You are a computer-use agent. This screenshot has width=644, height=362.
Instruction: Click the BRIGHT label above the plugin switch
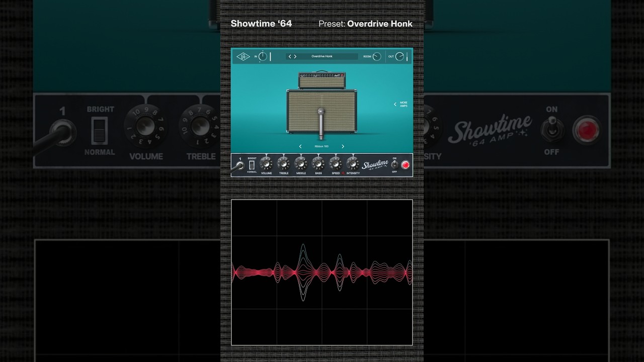point(252,158)
